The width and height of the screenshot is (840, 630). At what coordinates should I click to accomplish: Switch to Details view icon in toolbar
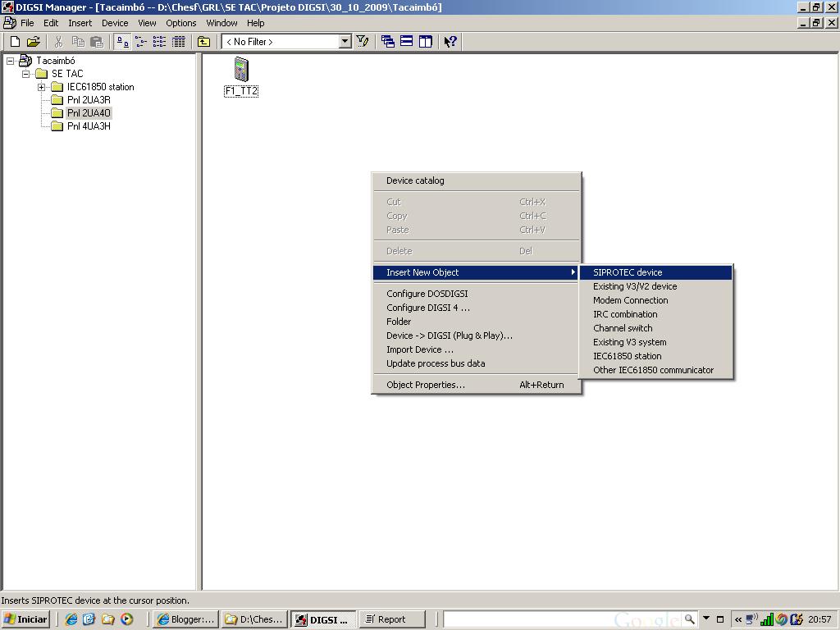(178, 42)
